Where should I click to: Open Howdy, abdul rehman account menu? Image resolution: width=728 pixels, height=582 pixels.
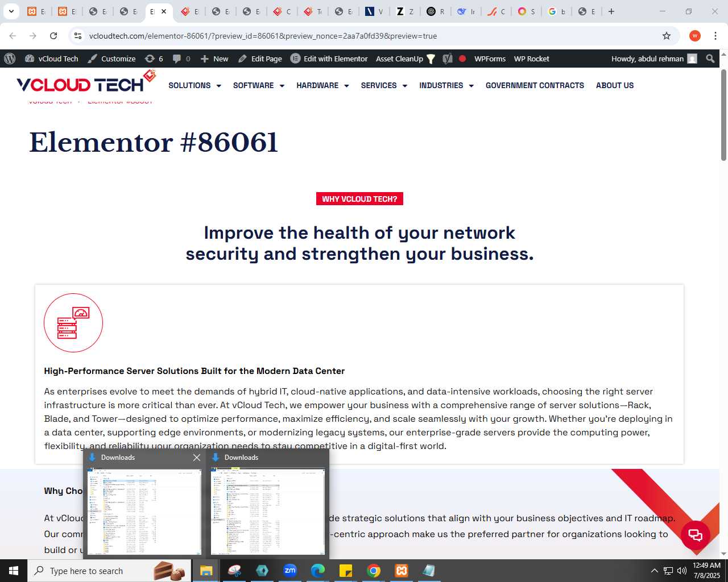click(x=654, y=59)
